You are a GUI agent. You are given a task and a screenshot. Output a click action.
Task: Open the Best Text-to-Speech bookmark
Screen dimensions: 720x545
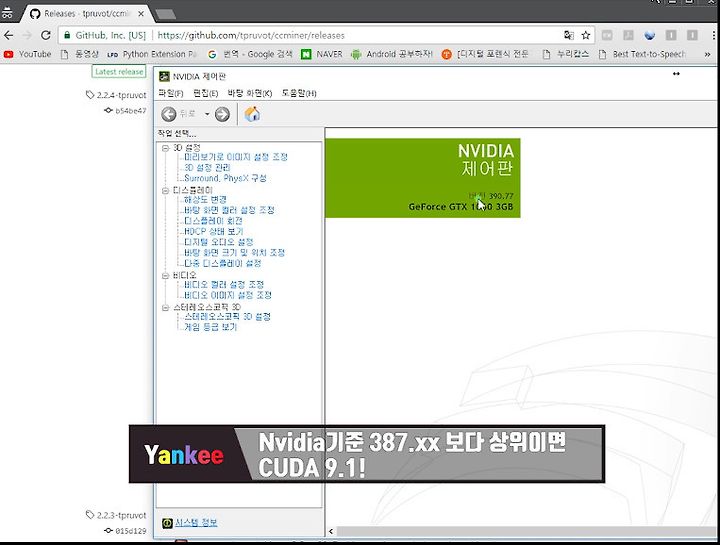pos(643,54)
